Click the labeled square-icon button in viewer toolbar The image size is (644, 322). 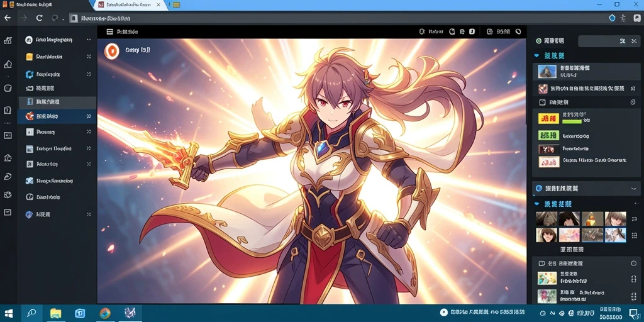[x=498, y=31]
